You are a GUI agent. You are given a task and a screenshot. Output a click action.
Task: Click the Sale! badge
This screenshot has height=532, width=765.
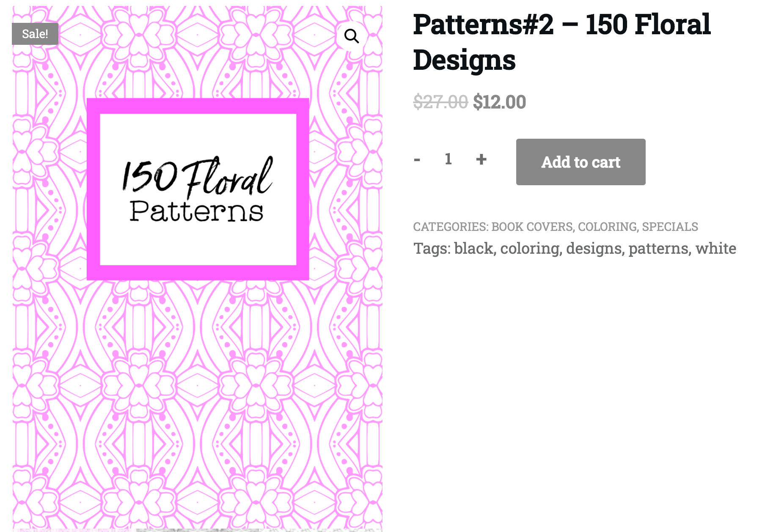coord(35,34)
